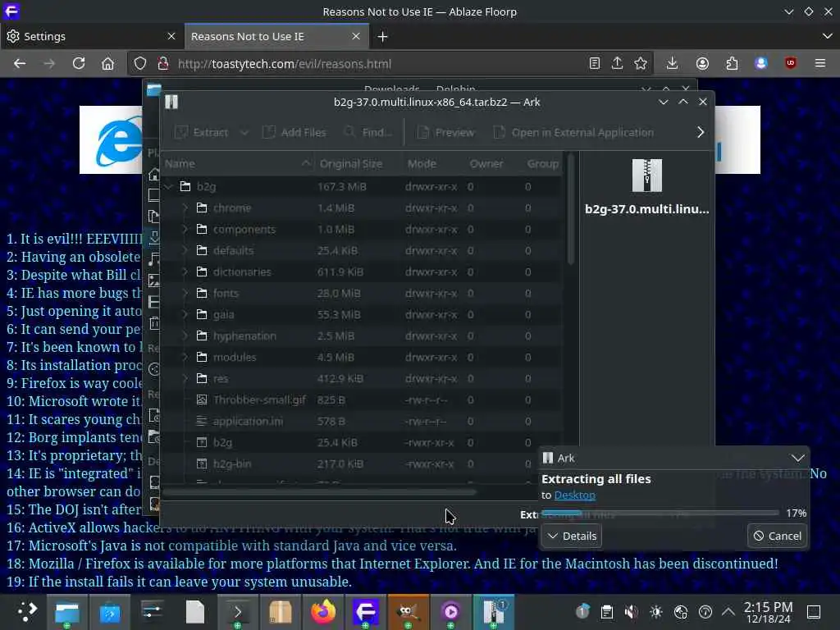The image size is (840, 630).
Task: Select Throbber-small.gif file
Action: point(363,400)
